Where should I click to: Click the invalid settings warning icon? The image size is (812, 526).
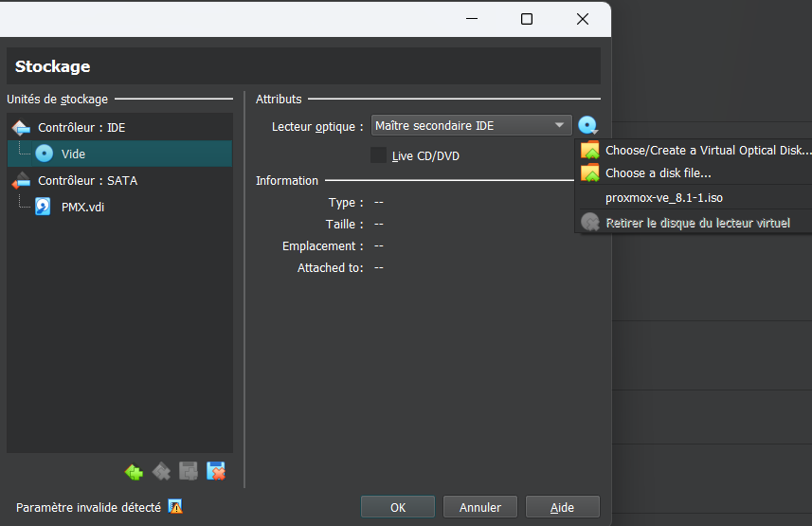[x=175, y=506]
